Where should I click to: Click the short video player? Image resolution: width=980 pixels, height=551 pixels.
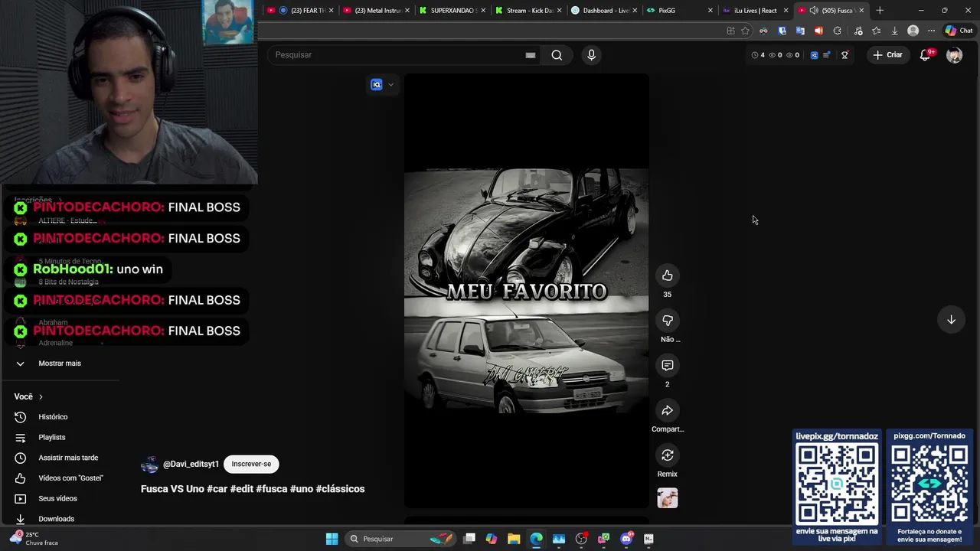coord(527,291)
